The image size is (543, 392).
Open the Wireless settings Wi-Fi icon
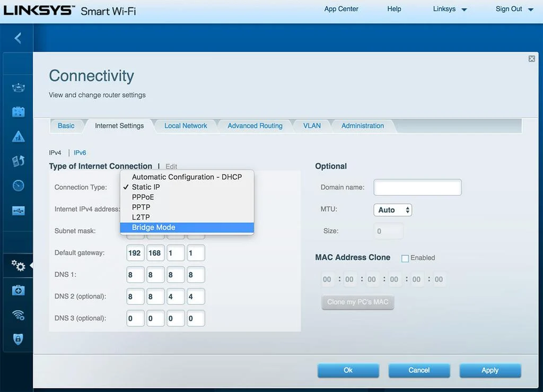pyautogui.click(x=19, y=315)
